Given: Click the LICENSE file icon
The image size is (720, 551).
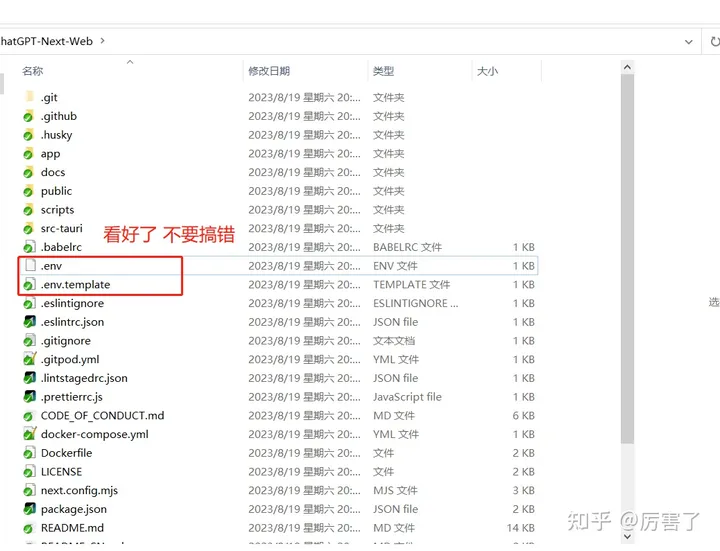Looking at the screenshot, I should 29,472.
